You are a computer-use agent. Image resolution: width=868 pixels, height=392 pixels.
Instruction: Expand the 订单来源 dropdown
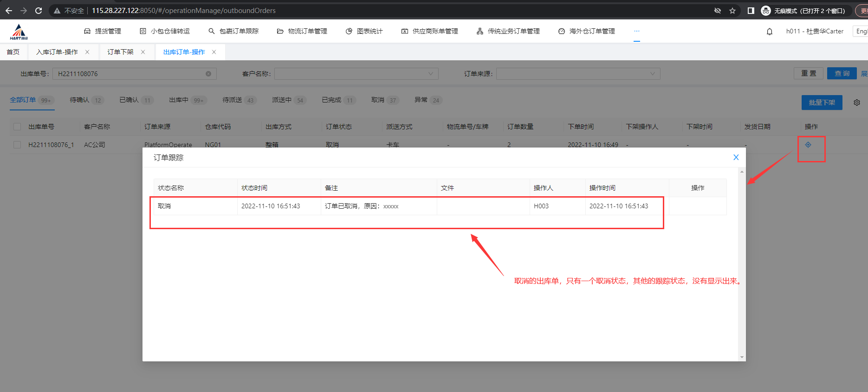tap(578, 74)
